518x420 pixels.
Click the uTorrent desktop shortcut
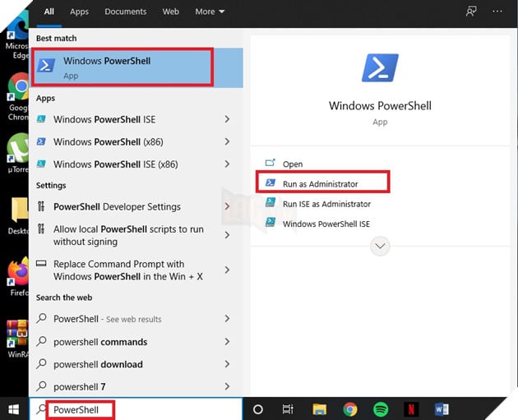pos(18,153)
